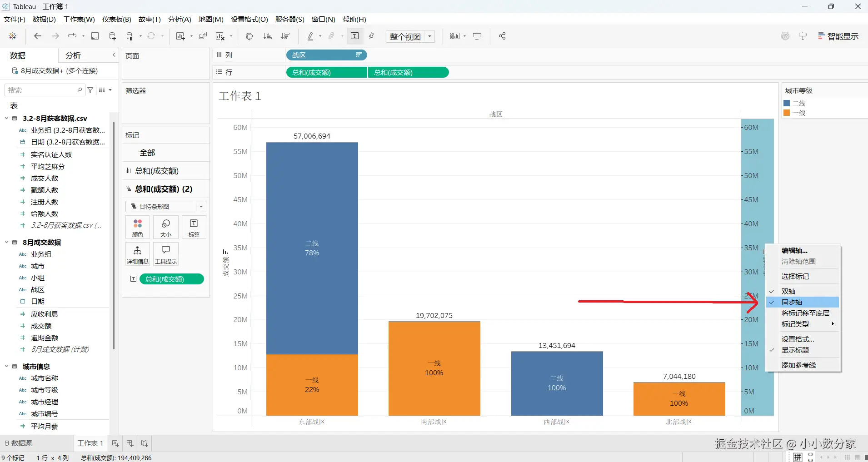Add a new dashboard tab icon

click(130, 443)
